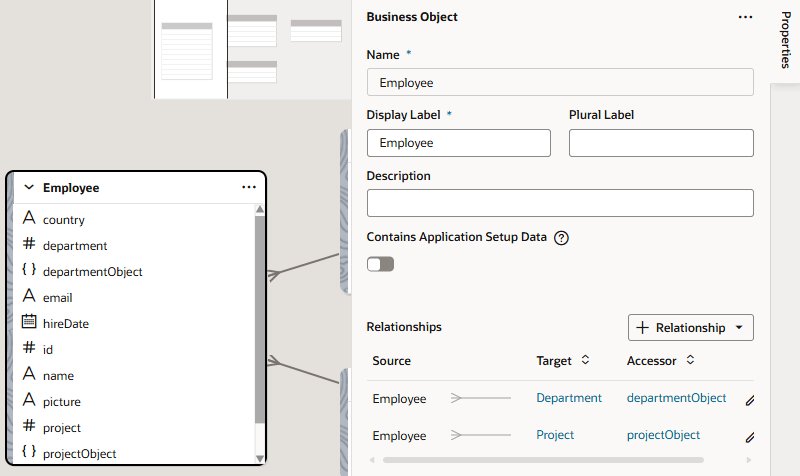Select the projectObject field row
The width and height of the screenshot is (800, 476).
134,454
